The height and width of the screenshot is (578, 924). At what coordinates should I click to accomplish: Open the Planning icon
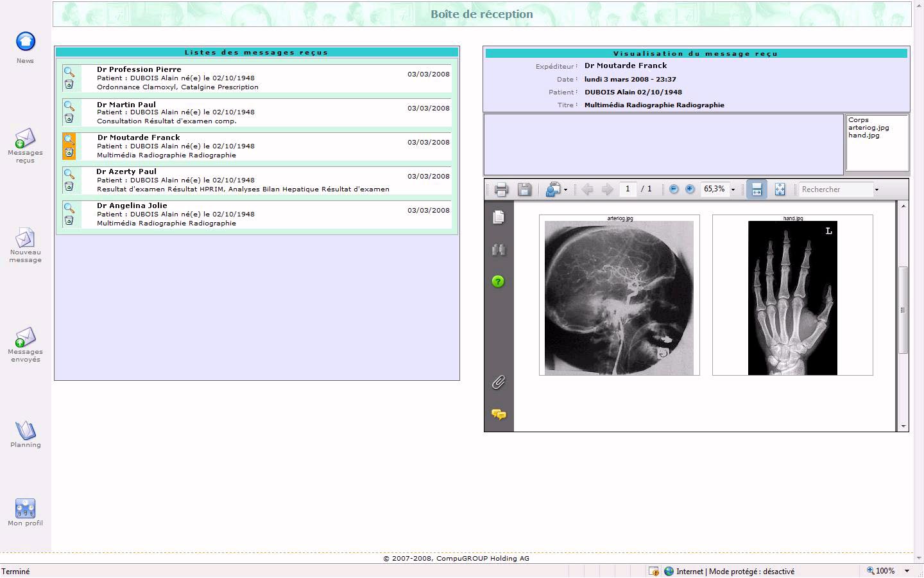[25, 430]
